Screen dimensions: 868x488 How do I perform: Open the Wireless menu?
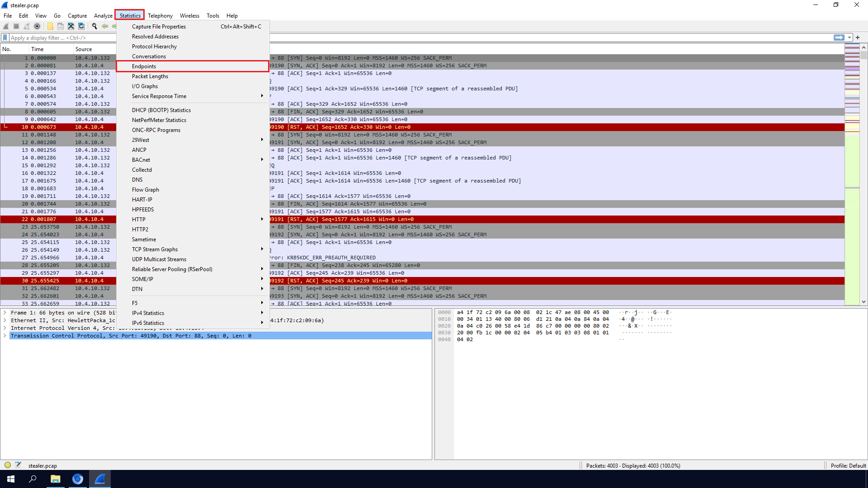[189, 15]
